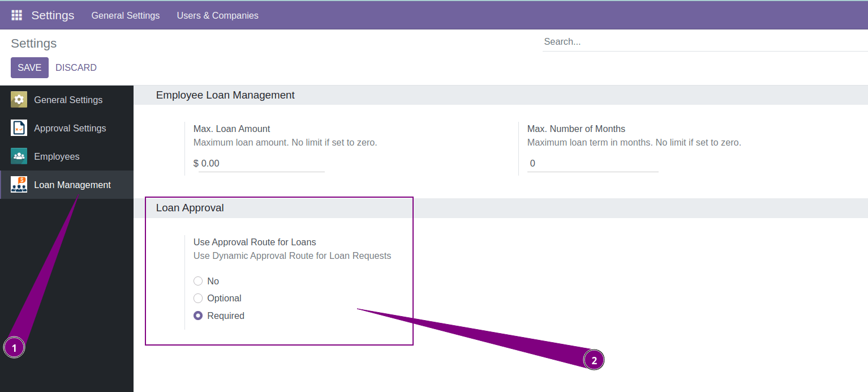Discard unsaved changes
This screenshot has width=868, height=392.
click(76, 67)
